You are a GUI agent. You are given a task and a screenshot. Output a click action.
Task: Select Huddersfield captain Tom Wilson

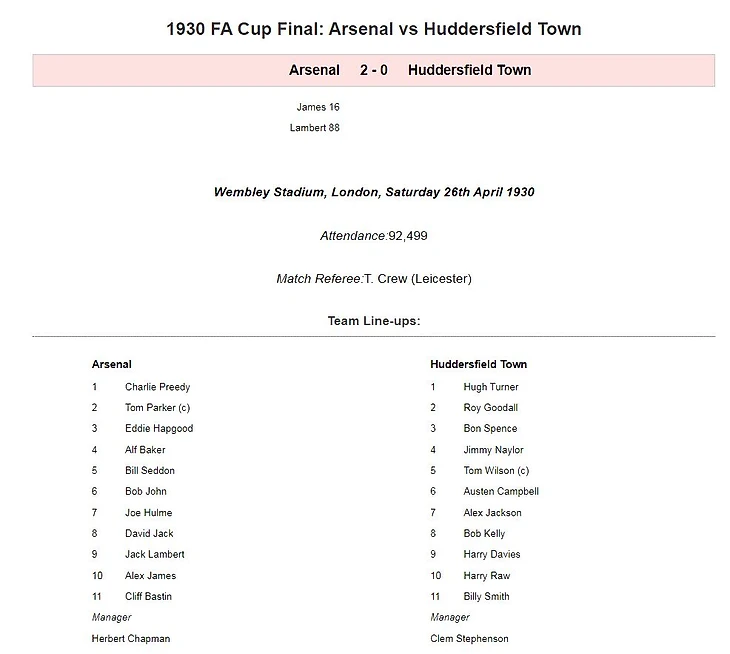tap(496, 471)
